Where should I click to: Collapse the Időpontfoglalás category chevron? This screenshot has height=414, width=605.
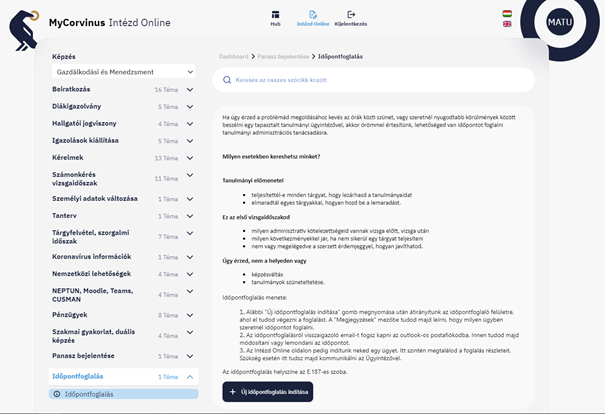[x=190, y=377]
